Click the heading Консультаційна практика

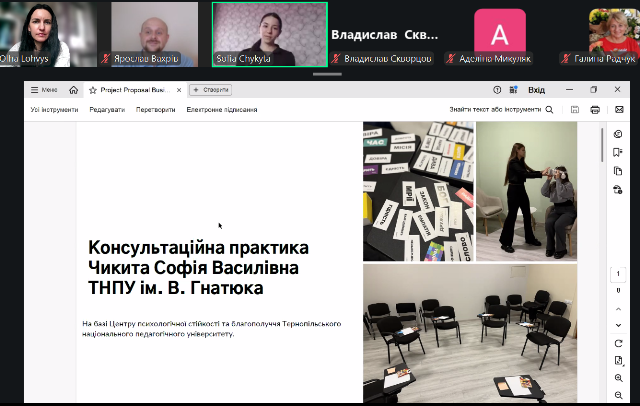pos(198,248)
